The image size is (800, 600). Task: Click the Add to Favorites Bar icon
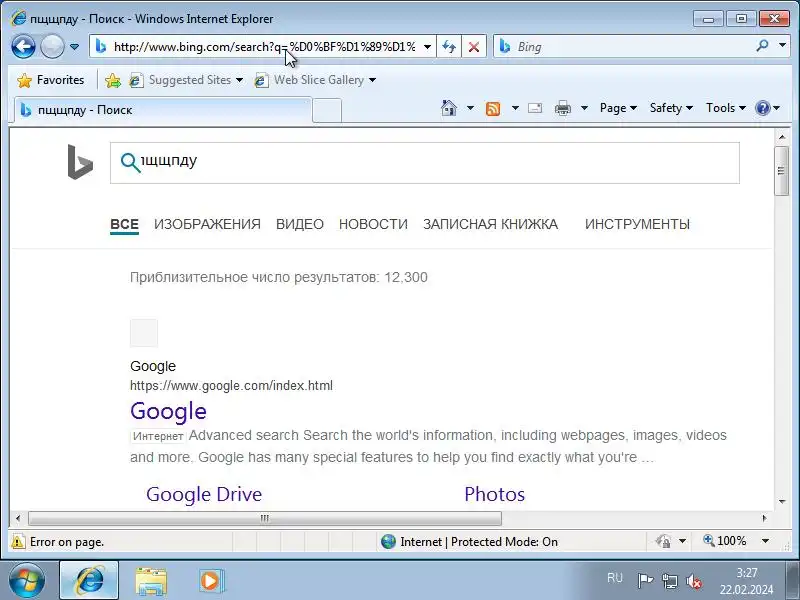pyautogui.click(x=113, y=80)
